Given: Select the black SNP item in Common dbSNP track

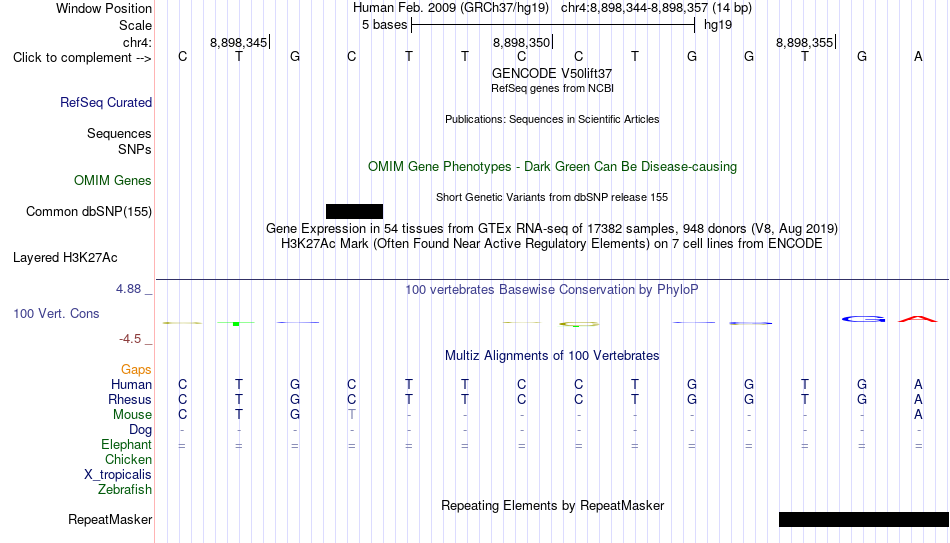Looking at the screenshot, I should click(x=354, y=212).
